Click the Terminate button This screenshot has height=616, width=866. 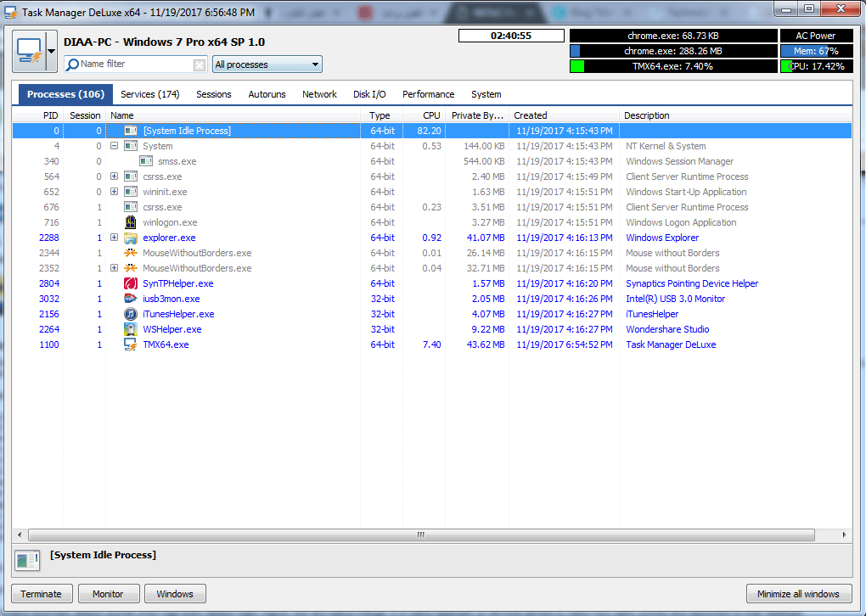pyautogui.click(x=42, y=594)
